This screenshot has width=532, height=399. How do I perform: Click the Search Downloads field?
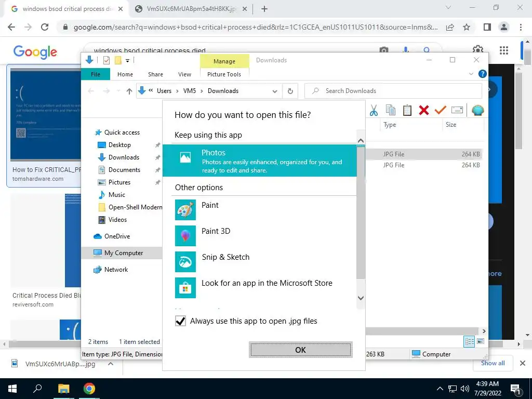coord(393,91)
